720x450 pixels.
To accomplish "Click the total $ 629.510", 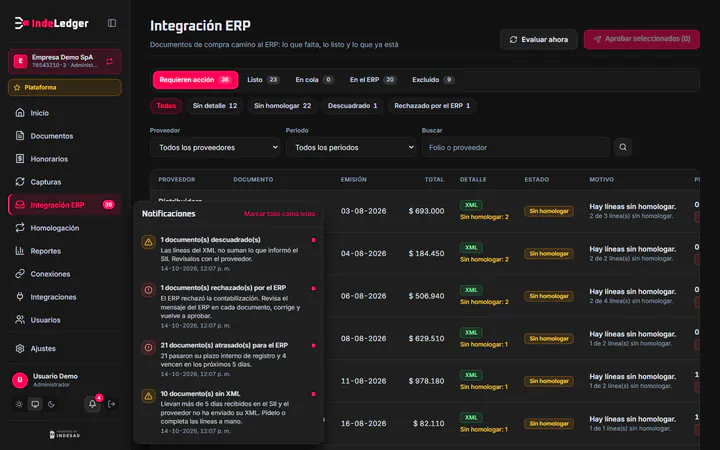I will [x=426, y=338].
